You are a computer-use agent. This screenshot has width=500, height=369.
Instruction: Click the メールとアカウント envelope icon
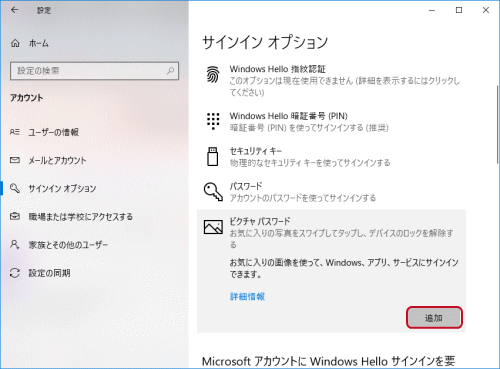(15, 160)
